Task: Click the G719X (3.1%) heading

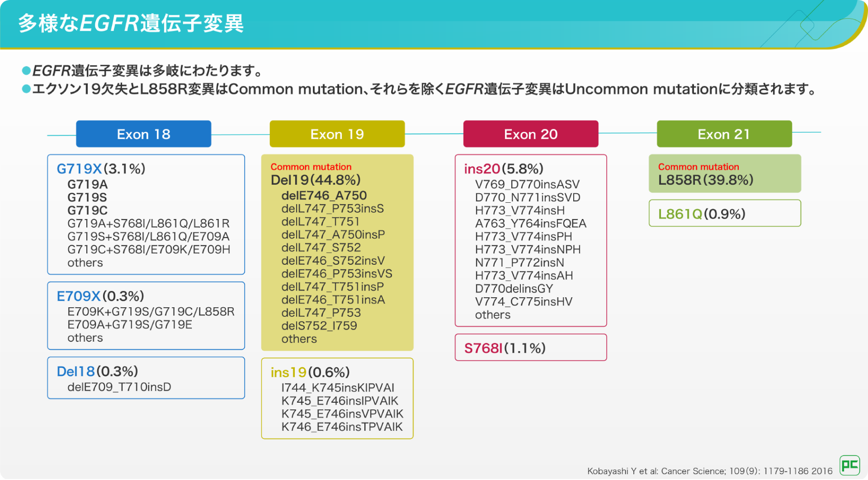Action: coord(101,169)
